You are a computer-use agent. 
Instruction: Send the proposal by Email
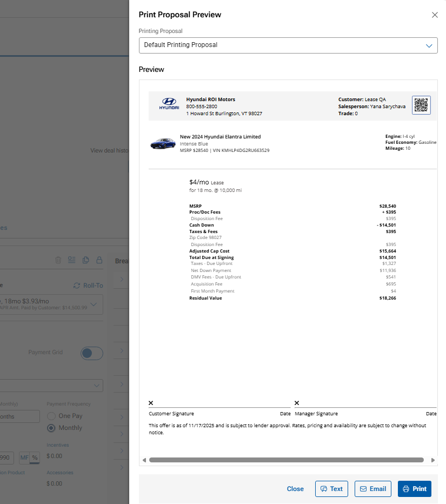tap(372, 489)
